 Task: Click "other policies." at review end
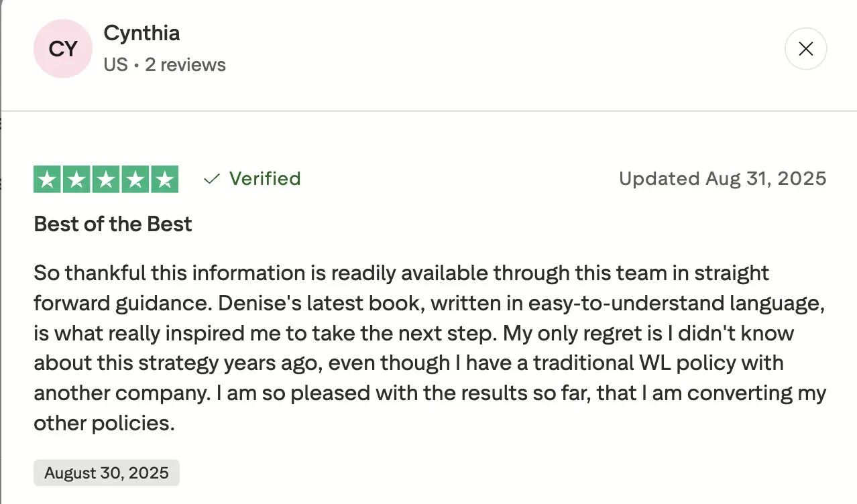pos(104,423)
